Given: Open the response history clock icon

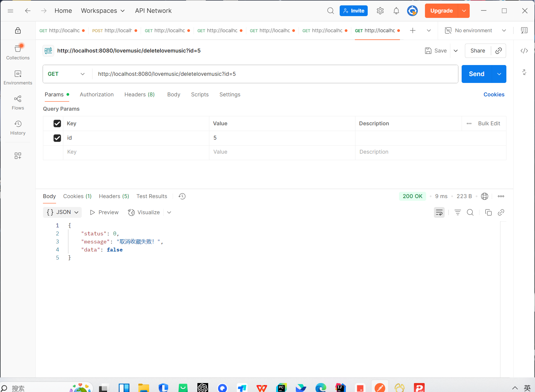Looking at the screenshot, I should [x=182, y=196].
